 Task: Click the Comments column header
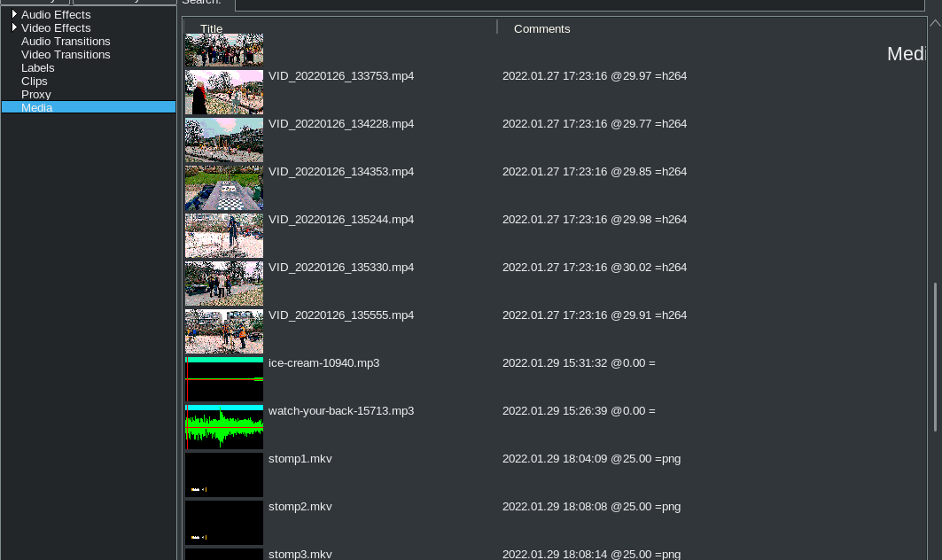(x=541, y=28)
